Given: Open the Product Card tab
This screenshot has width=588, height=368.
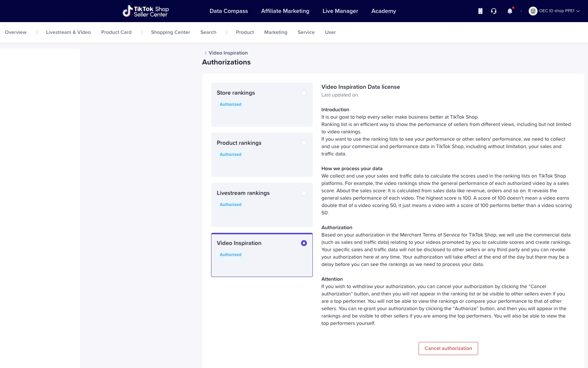Looking at the screenshot, I should [x=116, y=32].
